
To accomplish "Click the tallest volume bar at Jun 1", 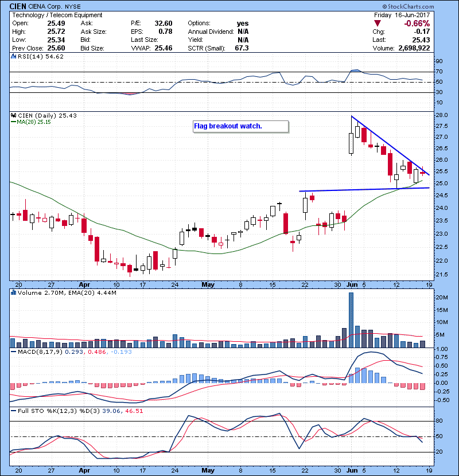I will [351, 320].
